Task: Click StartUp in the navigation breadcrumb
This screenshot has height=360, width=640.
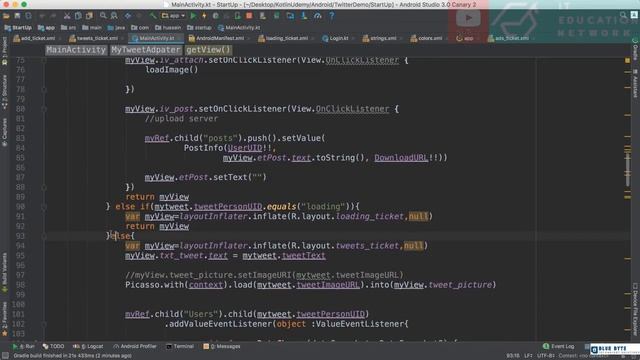Action: [x=18, y=28]
